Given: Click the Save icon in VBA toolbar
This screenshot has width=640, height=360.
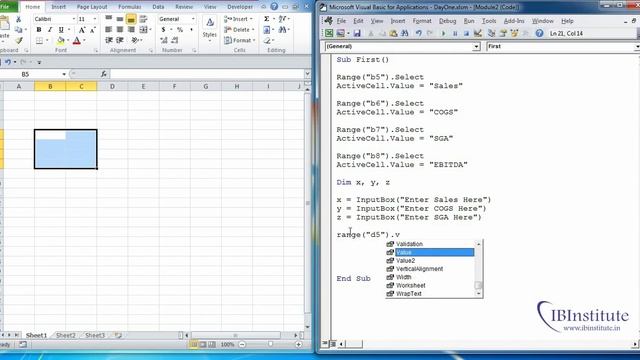Looking at the screenshot, I should (357, 33).
